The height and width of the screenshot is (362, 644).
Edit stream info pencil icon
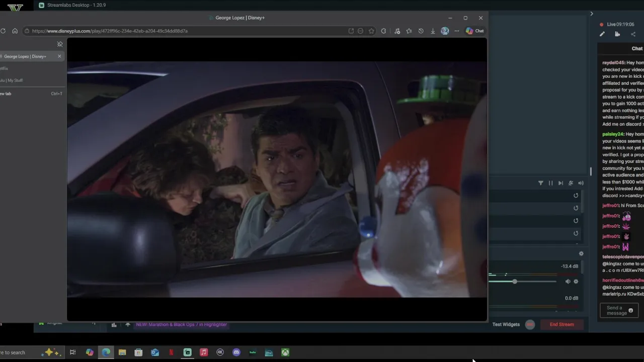click(602, 34)
